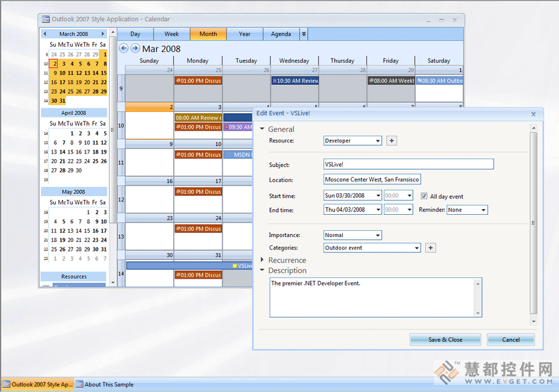Image resolution: width=559 pixels, height=392 pixels.
Task: Add a new category with plus button
Action: [x=430, y=247]
